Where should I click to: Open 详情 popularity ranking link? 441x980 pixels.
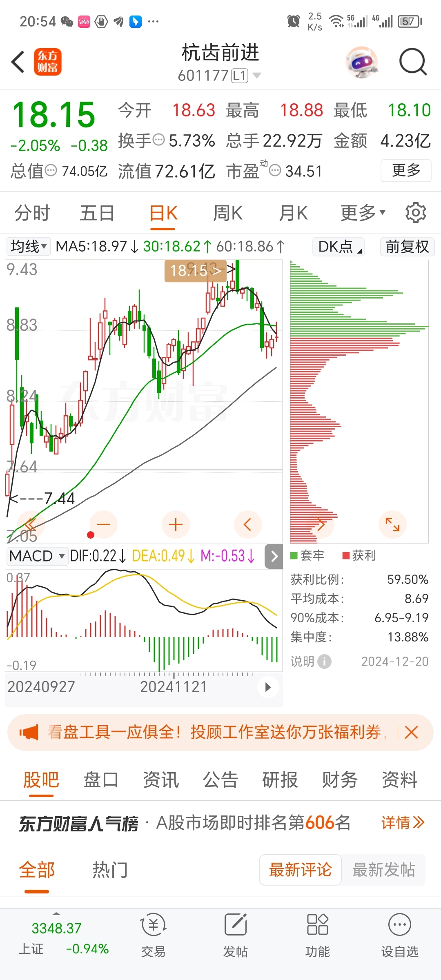[403, 822]
